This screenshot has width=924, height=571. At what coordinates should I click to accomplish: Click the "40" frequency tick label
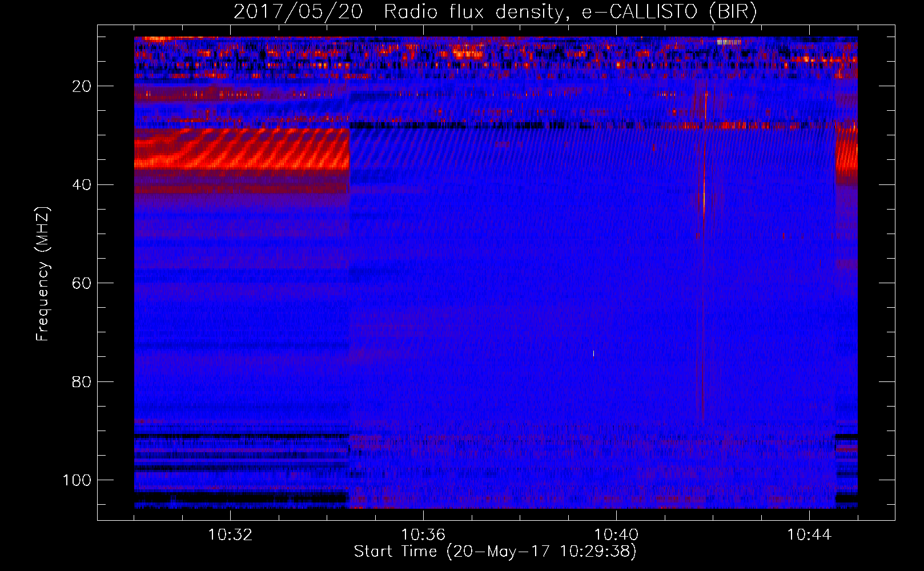click(x=82, y=185)
